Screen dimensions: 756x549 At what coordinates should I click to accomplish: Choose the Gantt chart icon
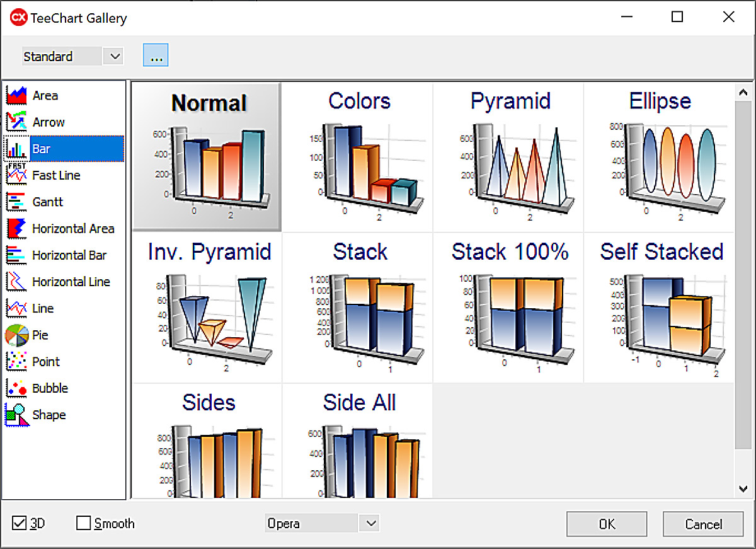[x=16, y=202]
